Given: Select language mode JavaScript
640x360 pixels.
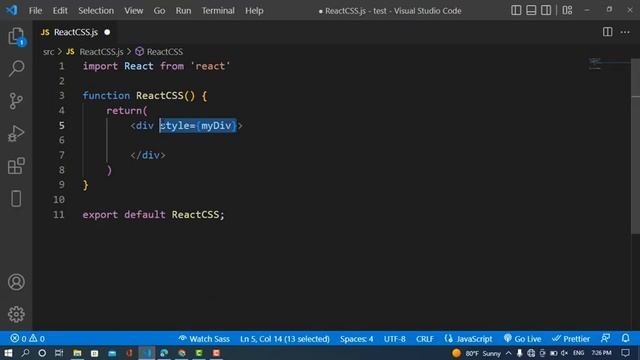Looking at the screenshot, I should pyautogui.click(x=468, y=339).
